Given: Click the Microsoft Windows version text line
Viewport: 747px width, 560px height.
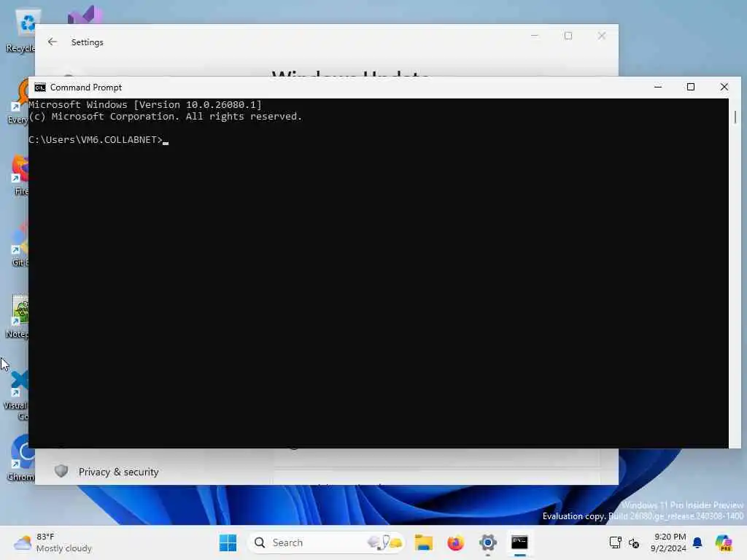Looking at the screenshot, I should (x=145, y=105).
